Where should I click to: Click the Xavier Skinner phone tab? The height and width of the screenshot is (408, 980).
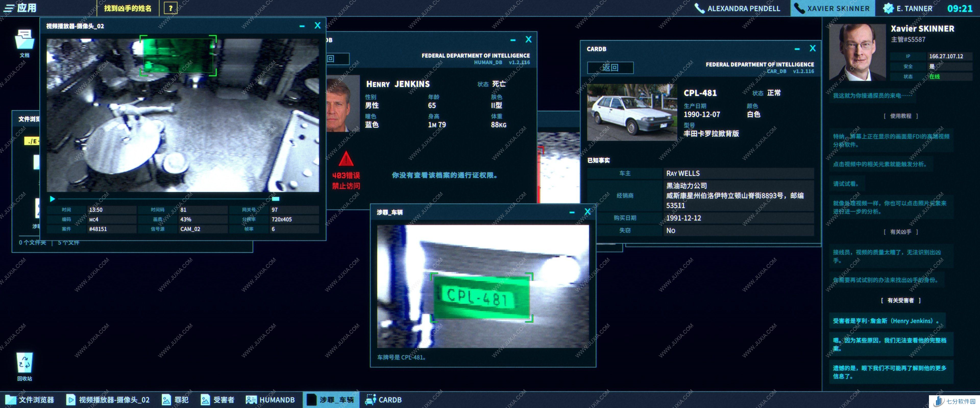tap(832, 8)
